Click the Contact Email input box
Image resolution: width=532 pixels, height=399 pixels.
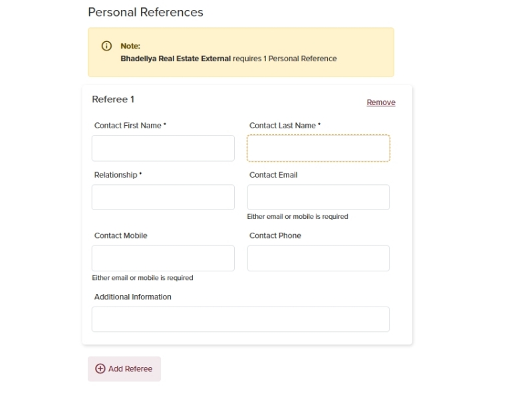click(x=319, y=198)
